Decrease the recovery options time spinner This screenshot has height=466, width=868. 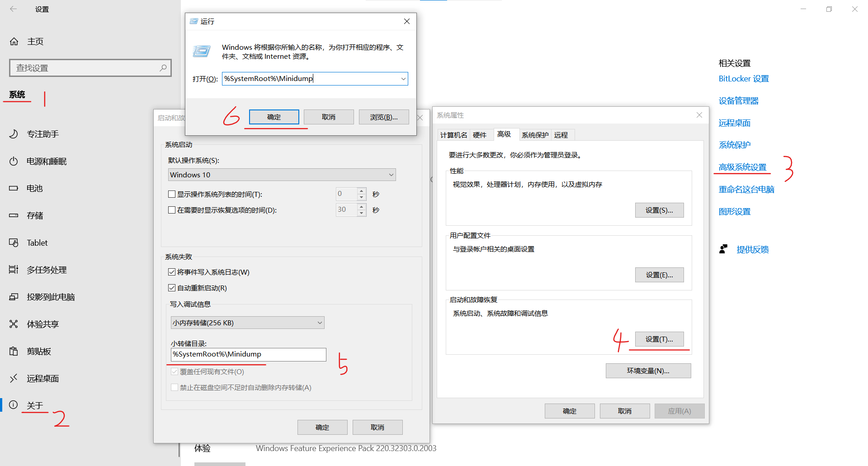point(362,213)
